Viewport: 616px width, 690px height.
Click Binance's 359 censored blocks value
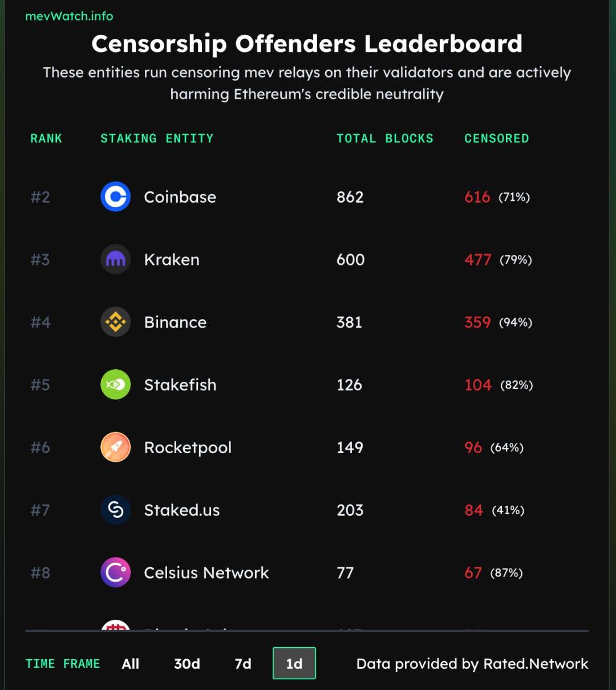point(477,322)
